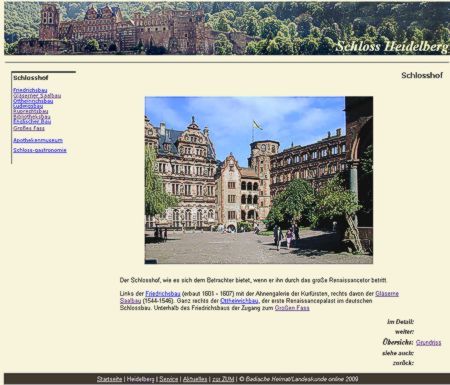Screen dimensions: 450x385
Task: Open the Apothekenmuseum link
Action: click(38, 140)
